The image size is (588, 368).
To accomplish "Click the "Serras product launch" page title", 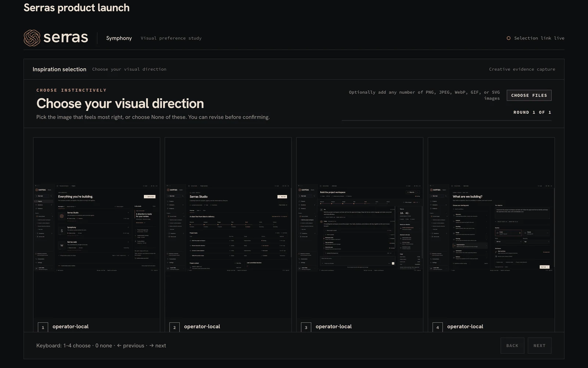I will (76, 8).
